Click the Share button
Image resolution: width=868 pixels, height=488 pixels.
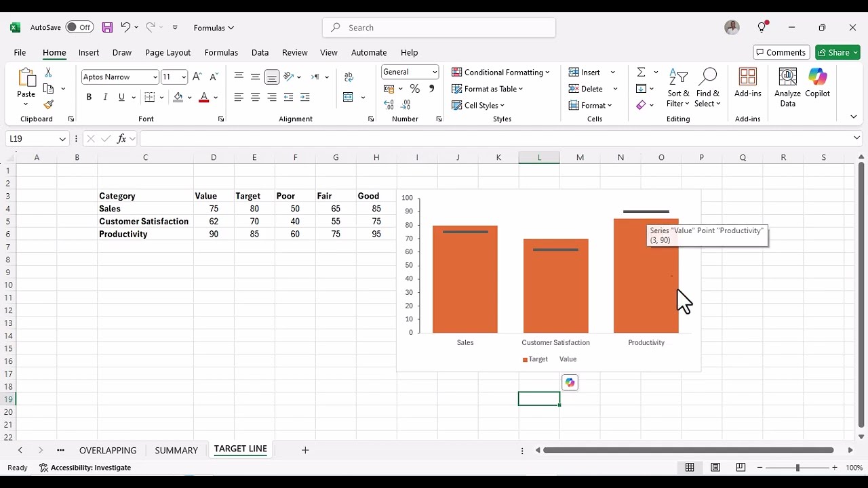837,52
